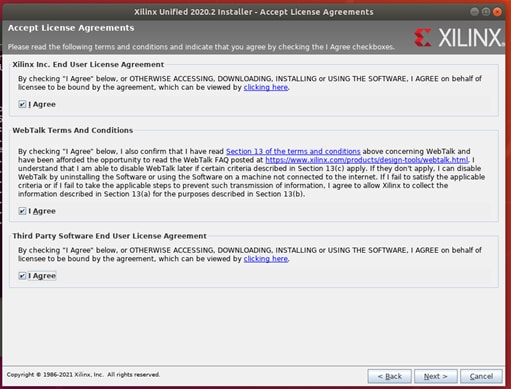
Task: Select the WebTalk Terms And Conditions group title
Action: click(x=73, y=130)
